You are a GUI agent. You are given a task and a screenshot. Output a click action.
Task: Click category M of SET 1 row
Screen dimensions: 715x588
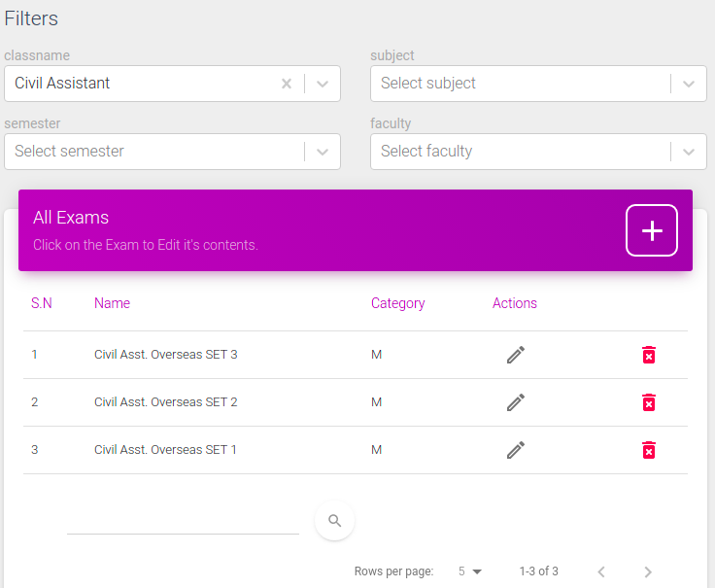(376, 450)
